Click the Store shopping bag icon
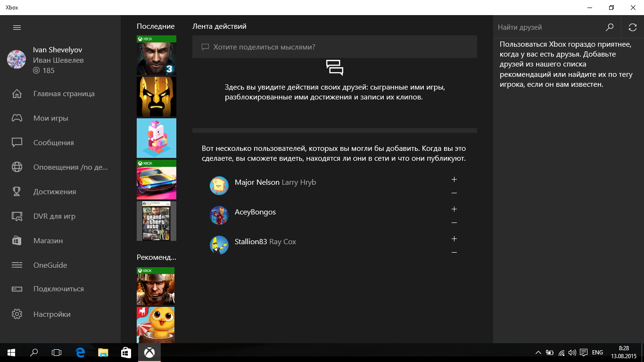This screenshot has height=362, width=644. [x=17, y=241]
